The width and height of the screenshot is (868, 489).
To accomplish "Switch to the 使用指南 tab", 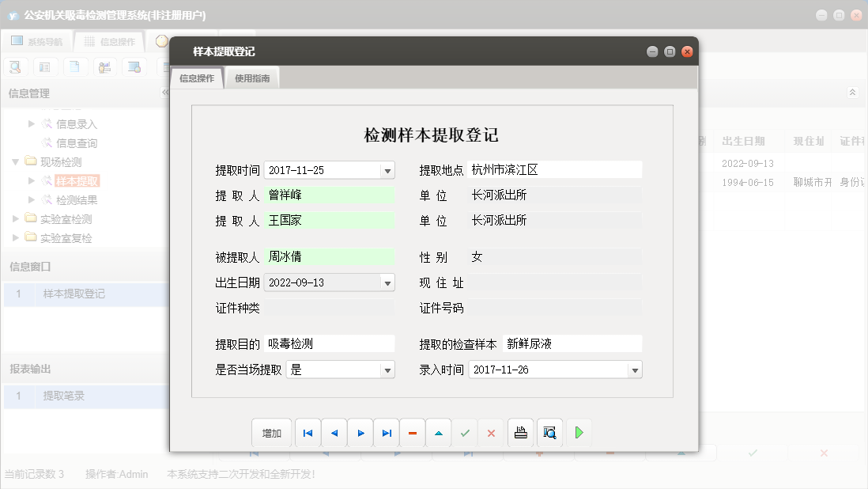I will pyautogui.click(x=251, y=78).
